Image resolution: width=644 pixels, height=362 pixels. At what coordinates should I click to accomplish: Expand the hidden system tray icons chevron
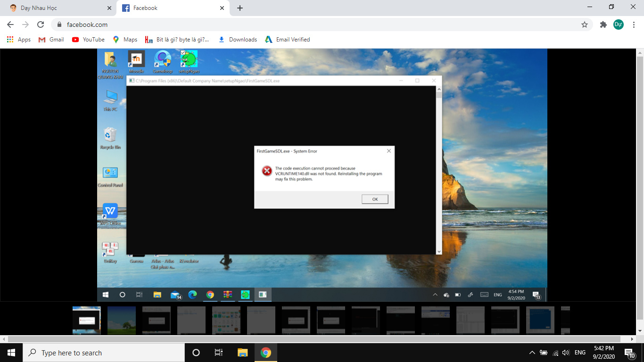coord(532,353)
